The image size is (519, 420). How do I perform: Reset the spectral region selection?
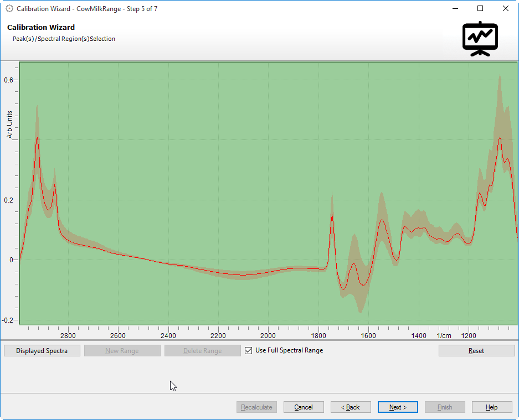tap(476, 351)
